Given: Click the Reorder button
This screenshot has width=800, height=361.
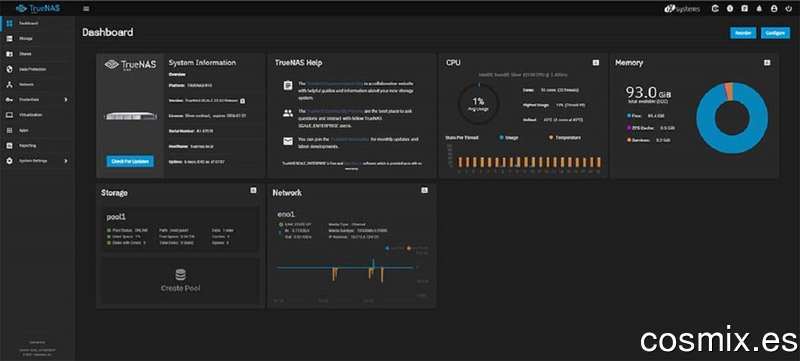Looking at the screenshot, I should click(743, 33).
